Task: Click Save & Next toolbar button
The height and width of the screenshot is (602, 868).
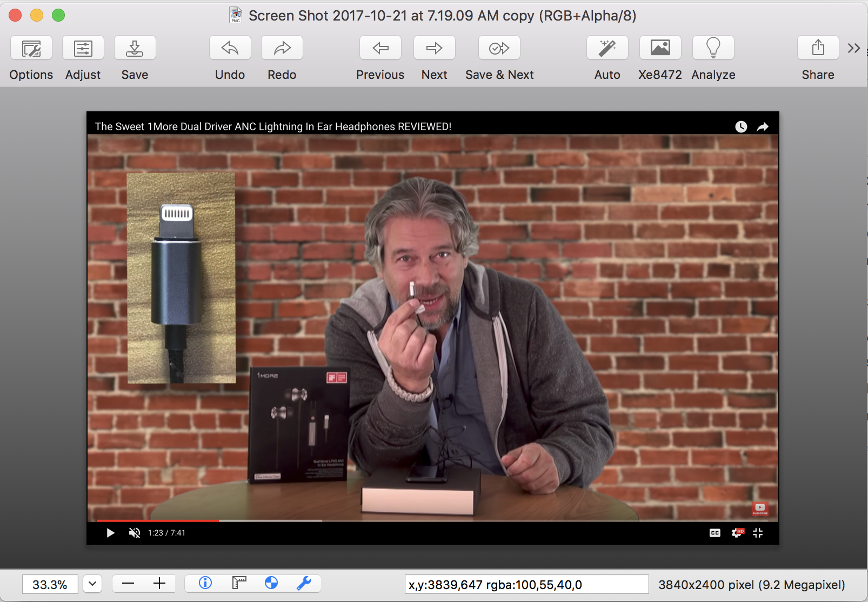Action: (499, 49)
